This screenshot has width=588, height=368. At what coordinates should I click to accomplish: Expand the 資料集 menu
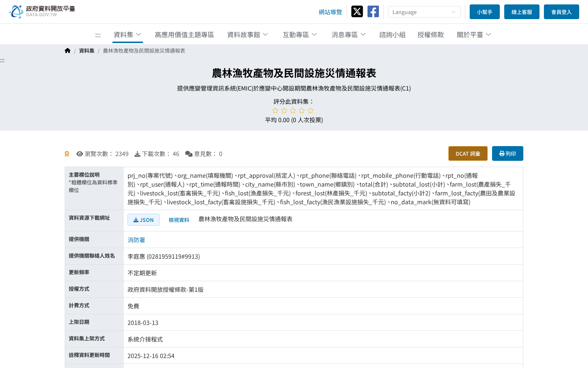pyautogui.click(x=128, y=35)
